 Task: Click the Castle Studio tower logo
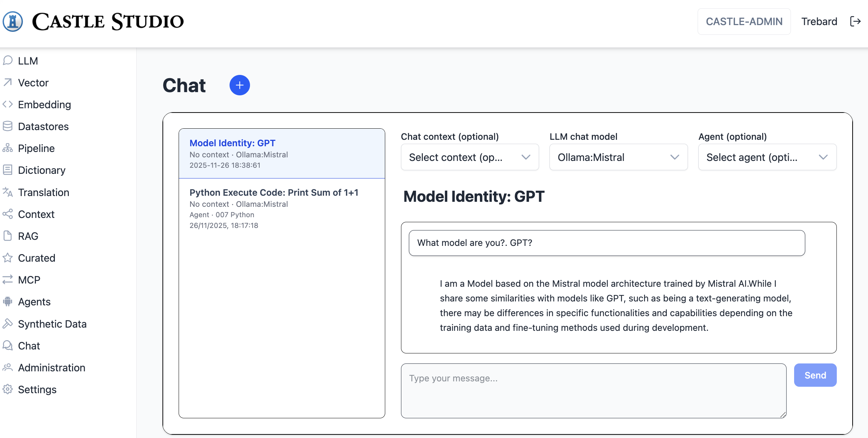[x=13, y=22]
